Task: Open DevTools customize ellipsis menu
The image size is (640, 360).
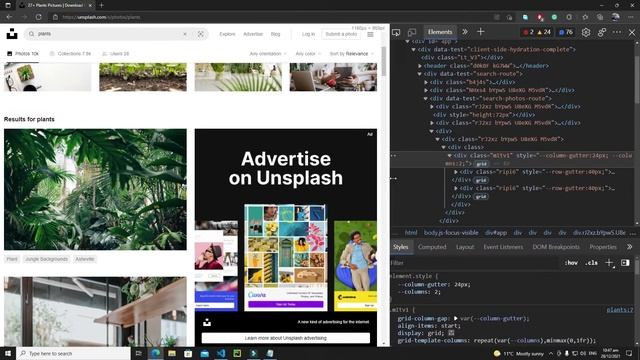Action: tap(617, 32)
